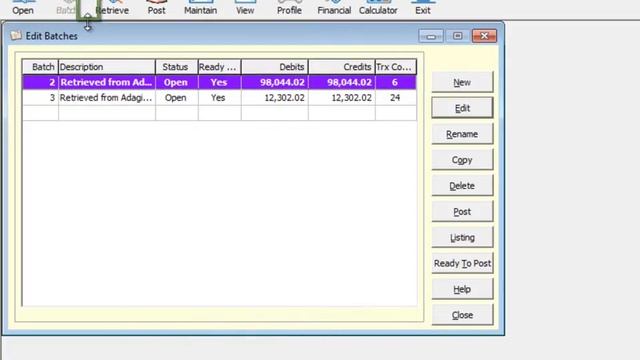Launch the Calculator toolbar item
This screenshot has width=640, height=360.
[378, 8]
